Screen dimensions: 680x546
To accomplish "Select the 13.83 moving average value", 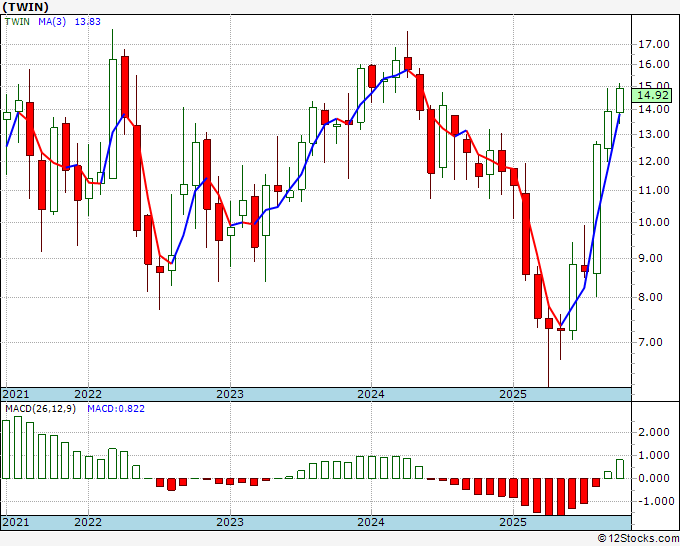I will [x=88, y=21].
